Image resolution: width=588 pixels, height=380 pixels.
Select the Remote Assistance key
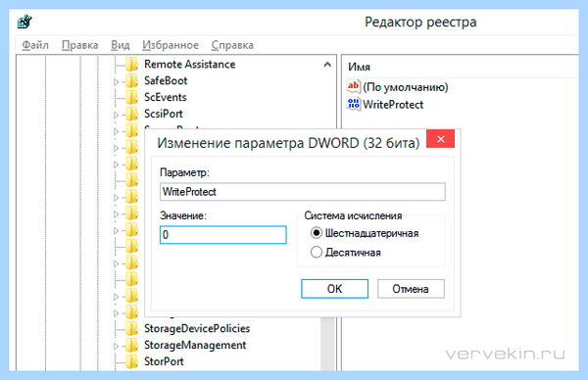pyautogui.click(x=190, y=64)
